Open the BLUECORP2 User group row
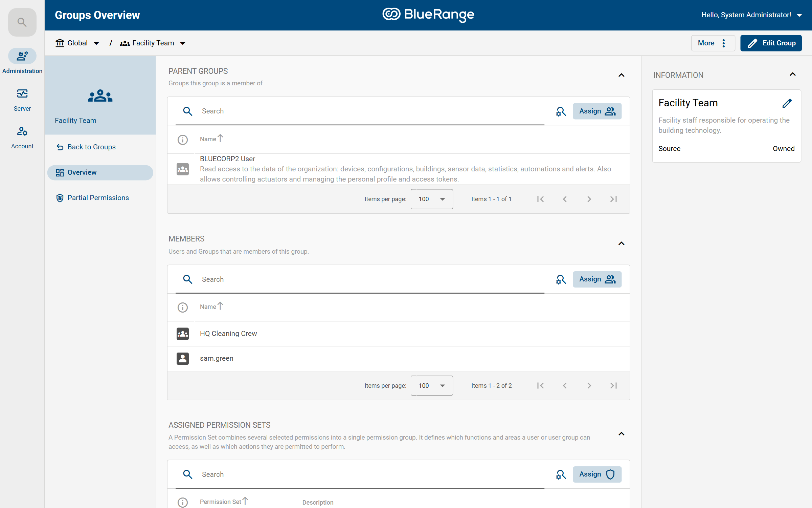Viewport: 812px width, 508px height. coord(399,169)
